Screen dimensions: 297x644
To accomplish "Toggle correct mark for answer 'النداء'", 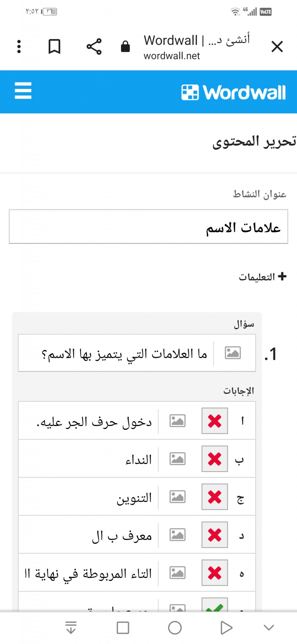I will point(215,459).
